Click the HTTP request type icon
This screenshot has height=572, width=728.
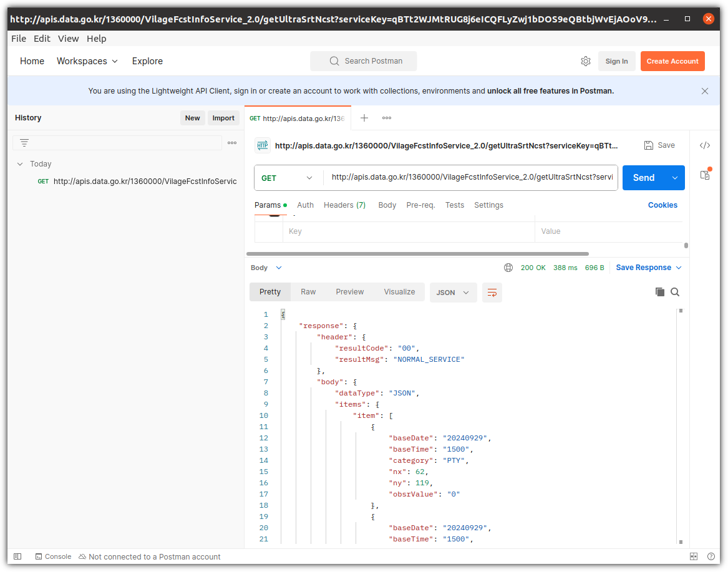click(x=263, y=146)
